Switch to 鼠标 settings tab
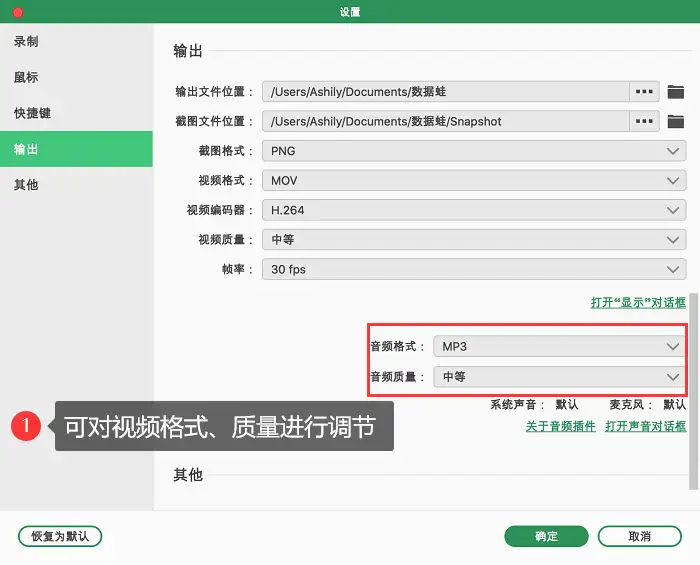 [x=76, y=77]
